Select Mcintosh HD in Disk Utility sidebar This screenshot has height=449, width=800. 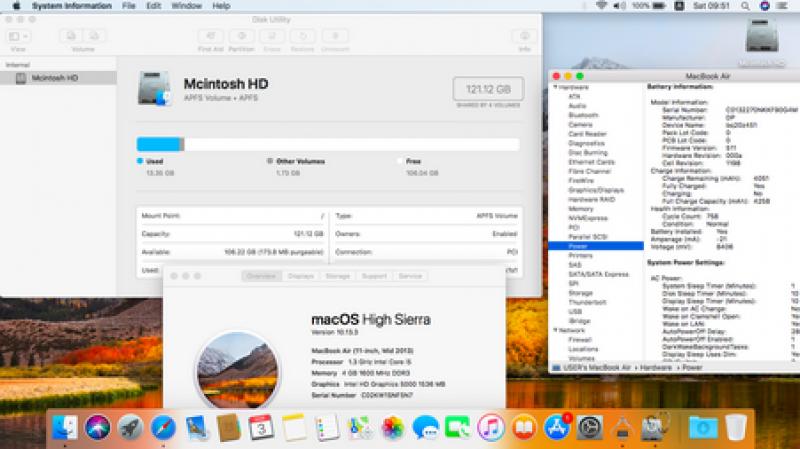click(58, 78)
